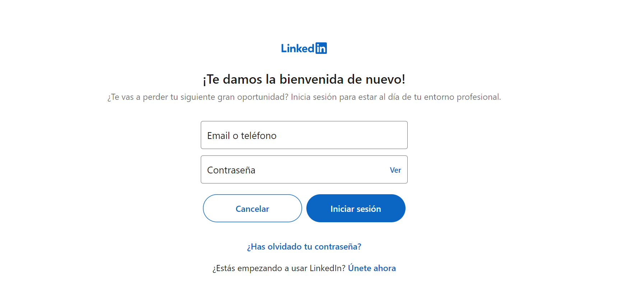Click the LinkedIn logo at the top
The image size is (644, 284).
304,48
